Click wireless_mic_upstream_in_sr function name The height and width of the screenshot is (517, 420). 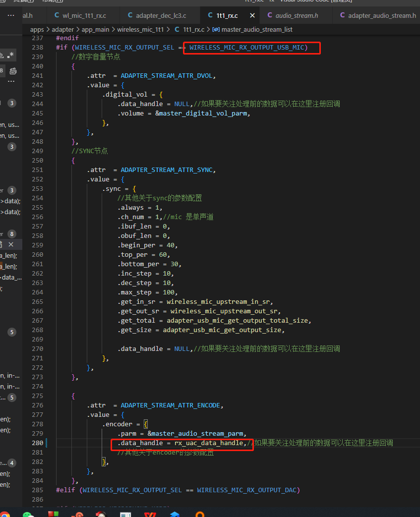(218, 302)
